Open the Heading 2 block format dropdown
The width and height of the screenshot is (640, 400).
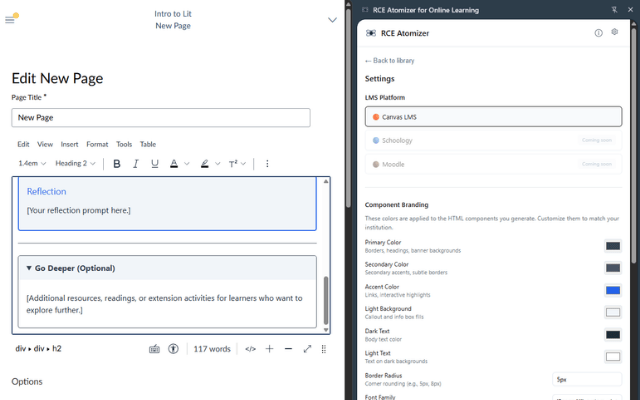tap(75, 164)
